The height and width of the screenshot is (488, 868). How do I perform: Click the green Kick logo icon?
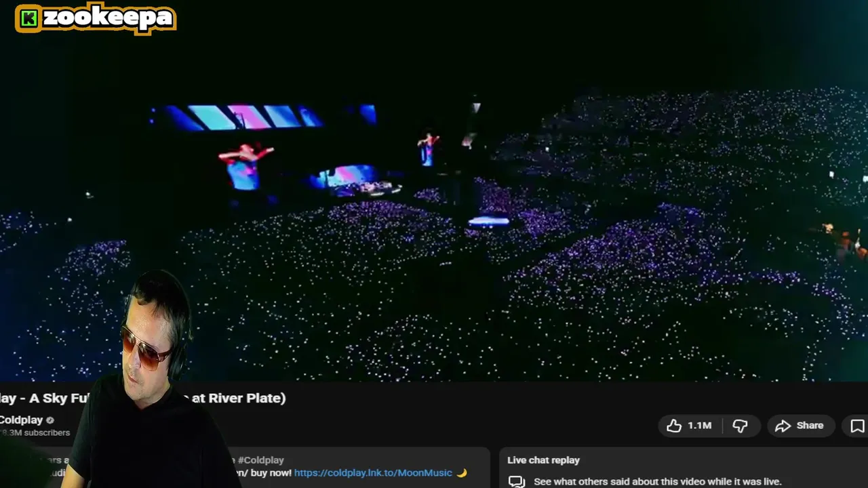[x=28, y=18]
